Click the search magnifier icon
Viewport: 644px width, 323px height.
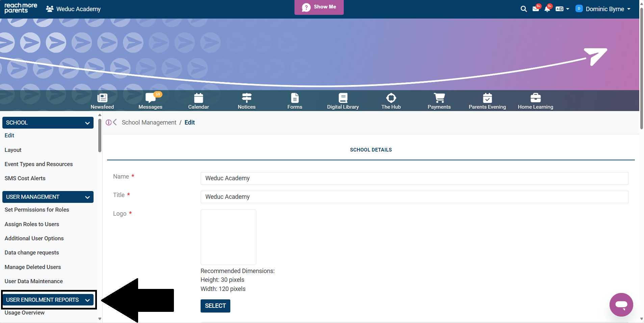523,9
